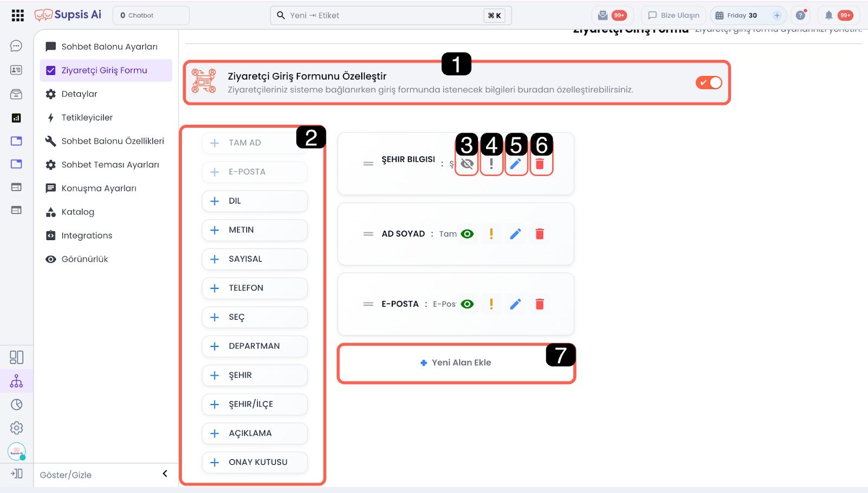Delete the ŞEHIR BILGISI field

539,163
